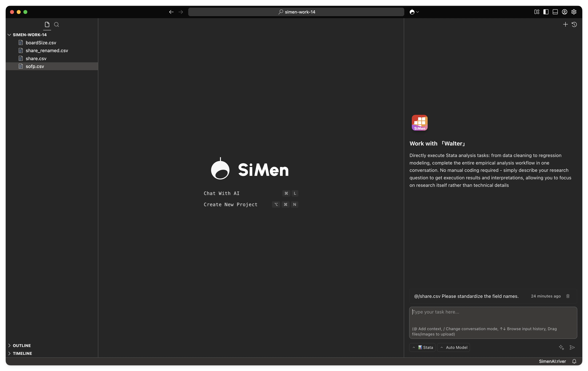588x371 pixels.
Task: Collapse the SIMEN-WORK-14 folder tree
Action: pyautogui.click(x=9, y=35)
